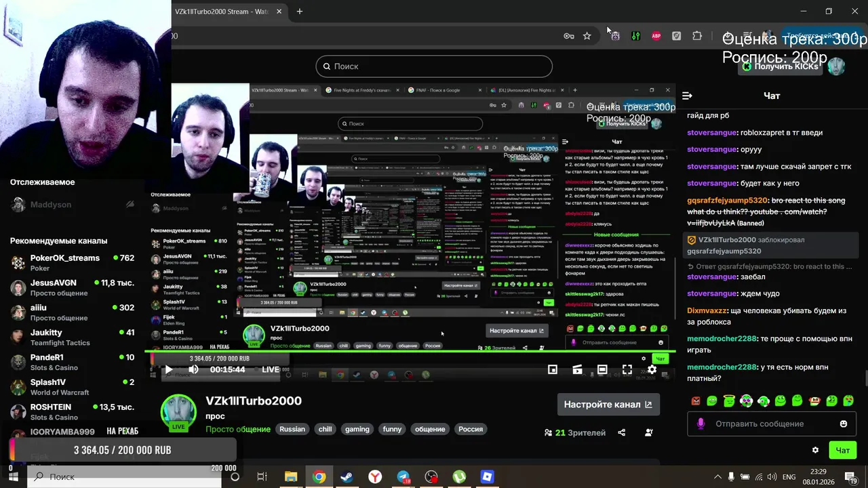
Task: Open the main video player's settings gear
Action: tap(652, 369)
